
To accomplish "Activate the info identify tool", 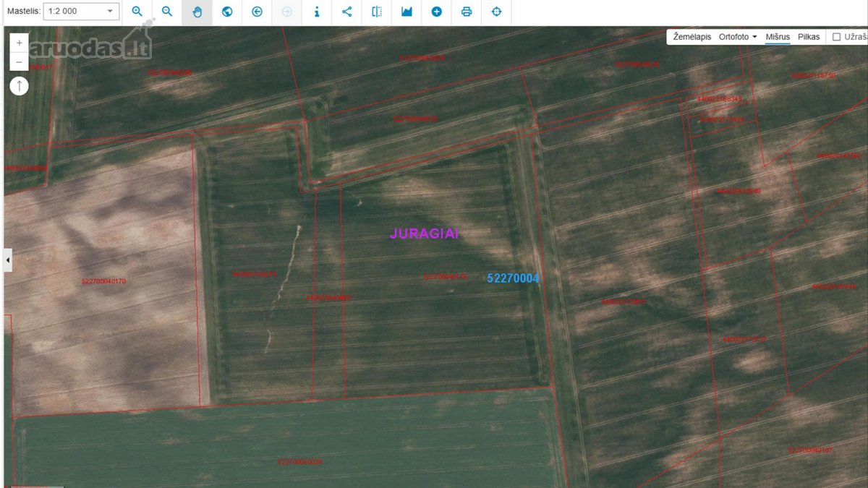I will tap(317, 12).
